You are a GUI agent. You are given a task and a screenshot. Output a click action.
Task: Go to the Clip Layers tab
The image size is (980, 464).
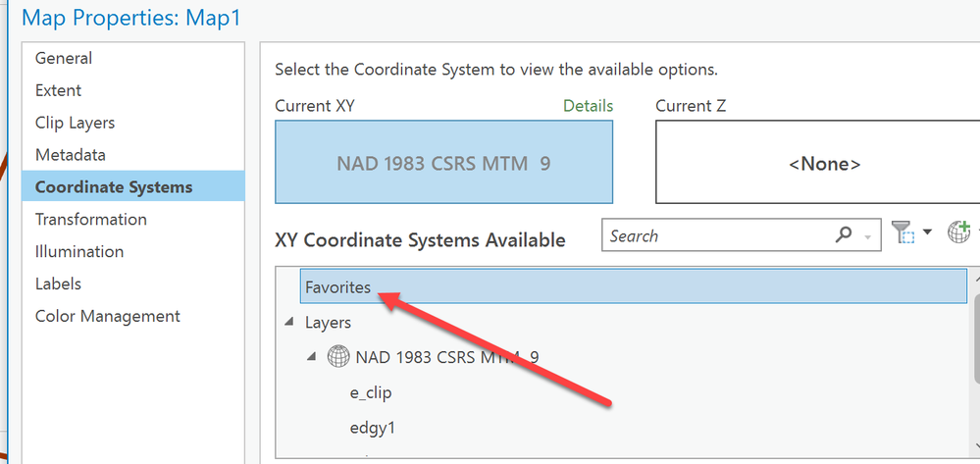tap(75, 123)
